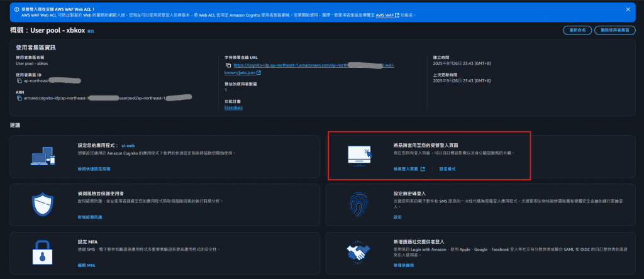Open the 檢視快速設定指南 quick setup guide
This screenshot has width=644, height=279.
pyautogui.click(x=94, y=168)
